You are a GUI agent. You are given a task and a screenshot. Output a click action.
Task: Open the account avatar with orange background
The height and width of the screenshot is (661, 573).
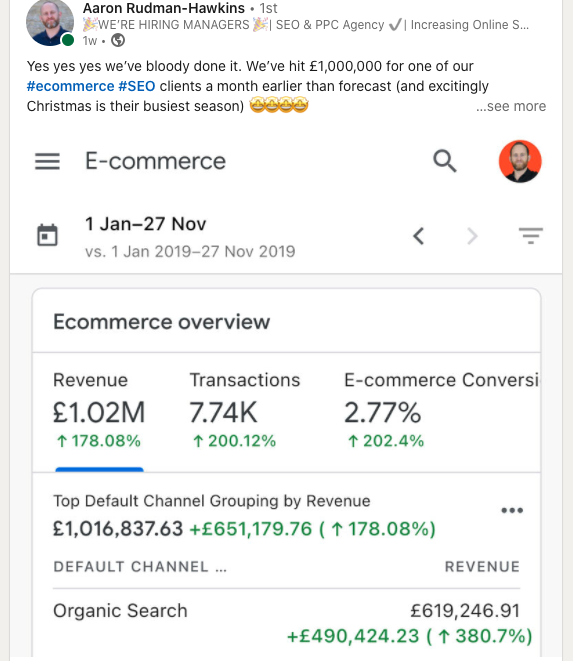(x=520, y=161)
